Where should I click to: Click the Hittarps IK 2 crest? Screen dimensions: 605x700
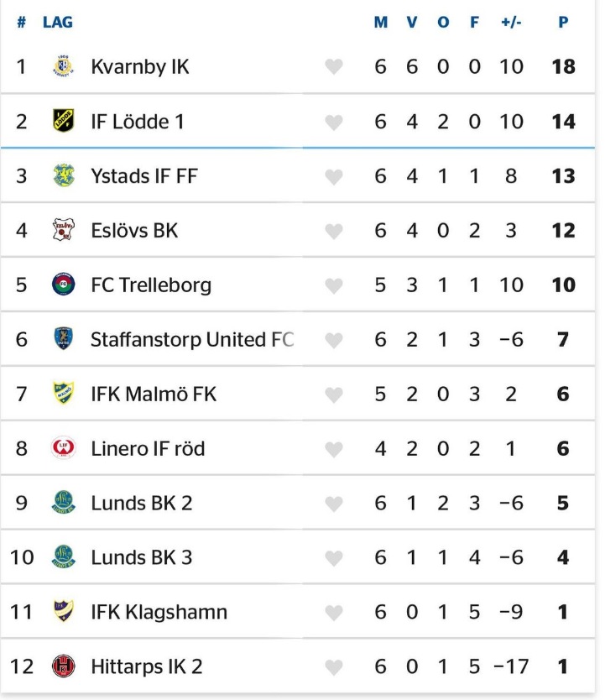pos(63,666)
